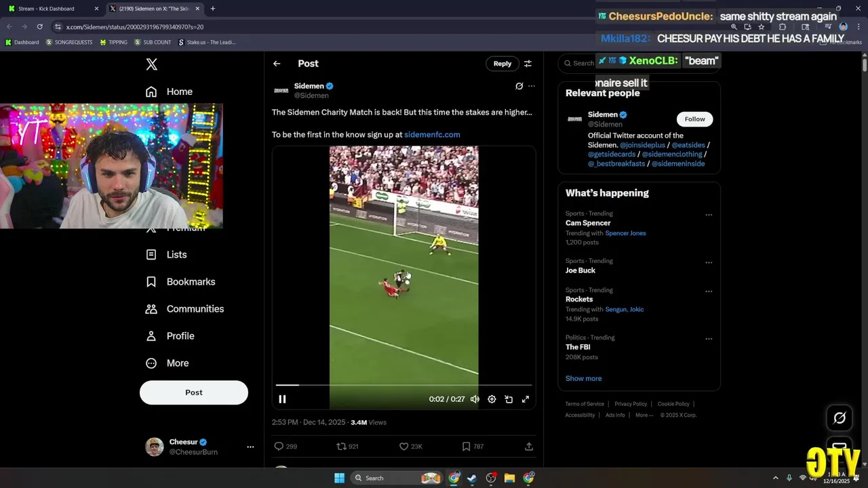Image resolution: width=868 pixels, height=488 pixels.
Task: Open the Windows Start menu
Action: tap(339, 478)
